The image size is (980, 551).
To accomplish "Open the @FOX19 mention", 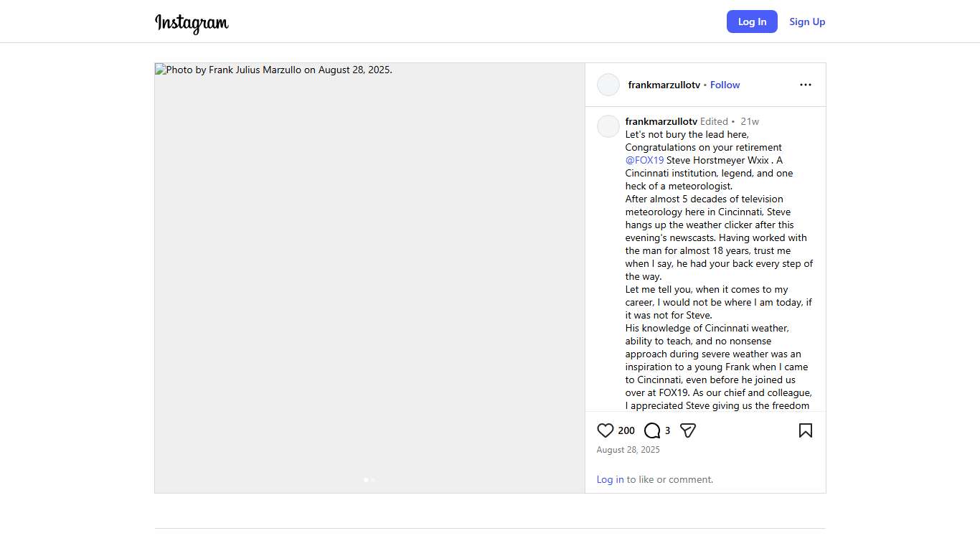I will 644,160.
